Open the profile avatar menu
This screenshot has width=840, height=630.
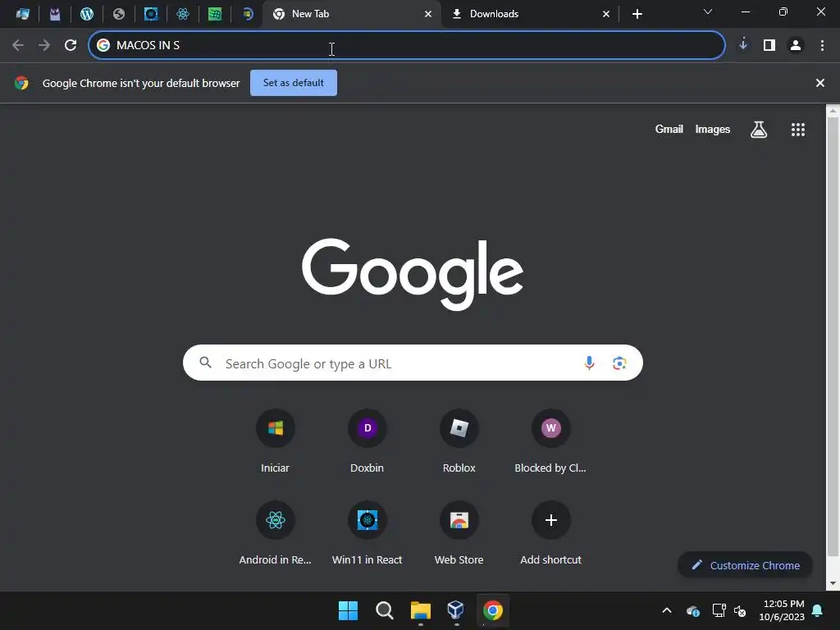coord(796,45)
